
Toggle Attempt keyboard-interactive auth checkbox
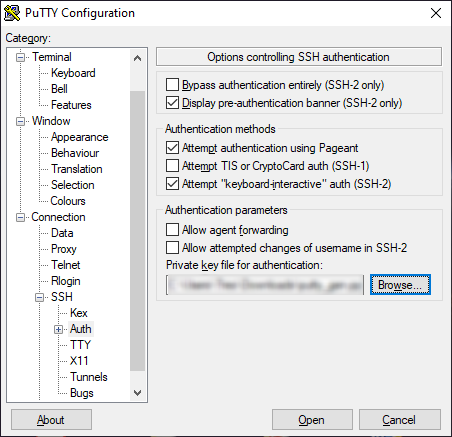(172, 184)
